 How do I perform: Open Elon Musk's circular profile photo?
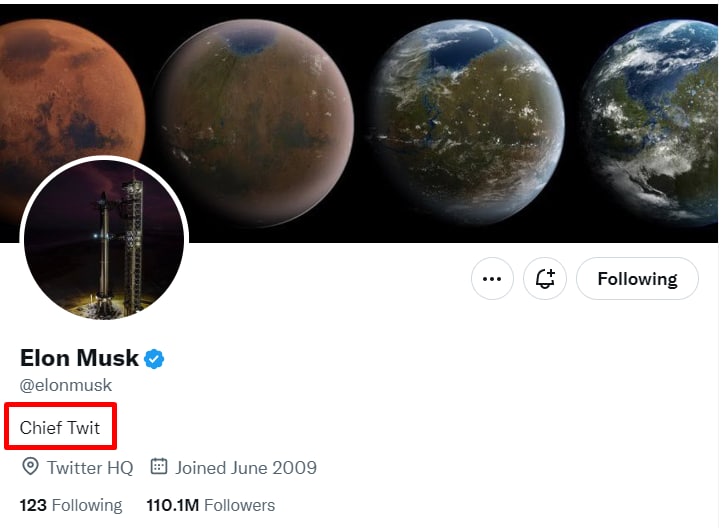click(104, 240)
